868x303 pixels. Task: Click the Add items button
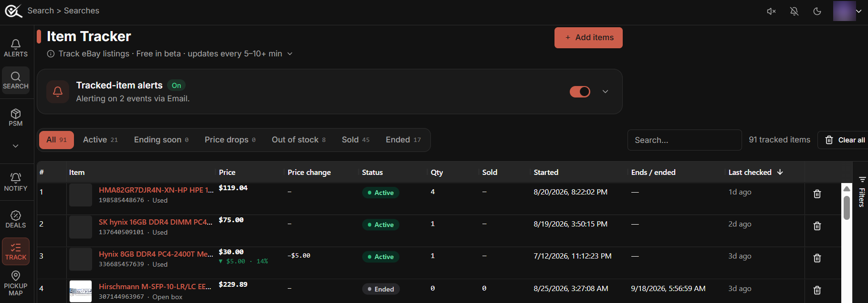click(x=588, y=37)
